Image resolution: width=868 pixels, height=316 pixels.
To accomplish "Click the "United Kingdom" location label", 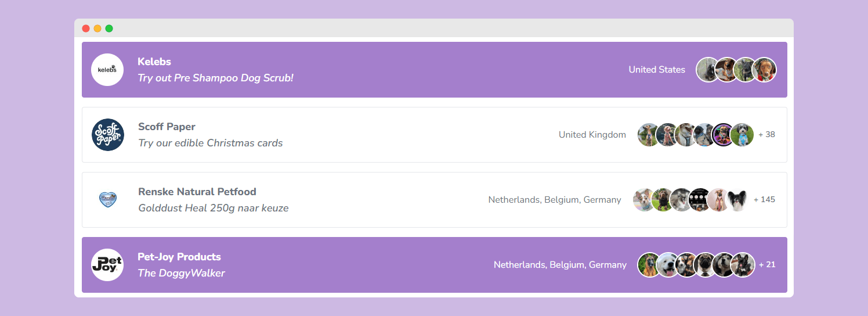I will (x=592, y=135).
